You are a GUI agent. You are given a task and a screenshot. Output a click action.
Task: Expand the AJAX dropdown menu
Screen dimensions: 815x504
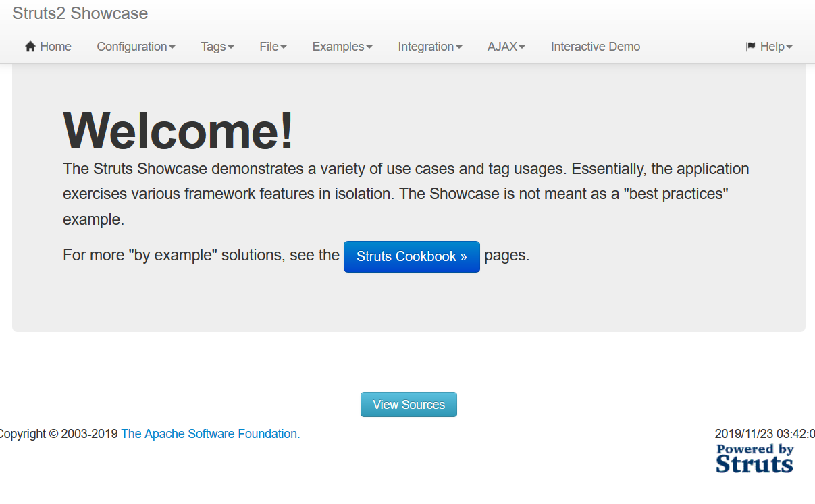coord(506,47)
